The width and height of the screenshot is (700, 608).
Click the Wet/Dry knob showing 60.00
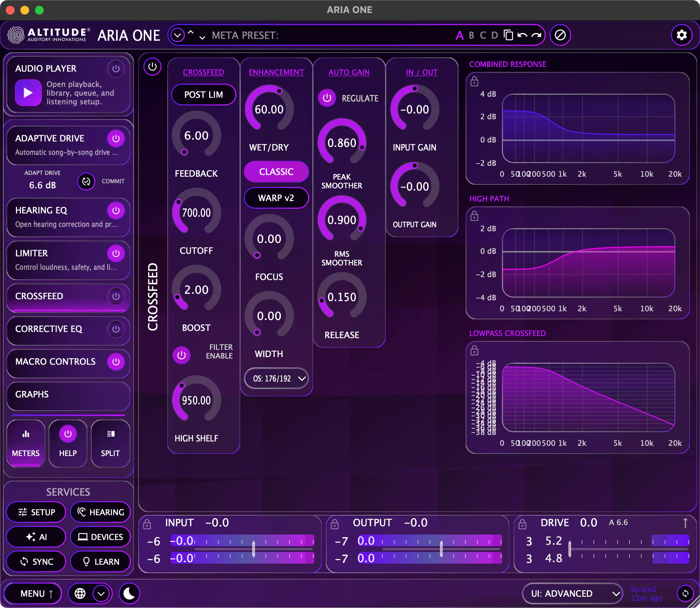269,109
